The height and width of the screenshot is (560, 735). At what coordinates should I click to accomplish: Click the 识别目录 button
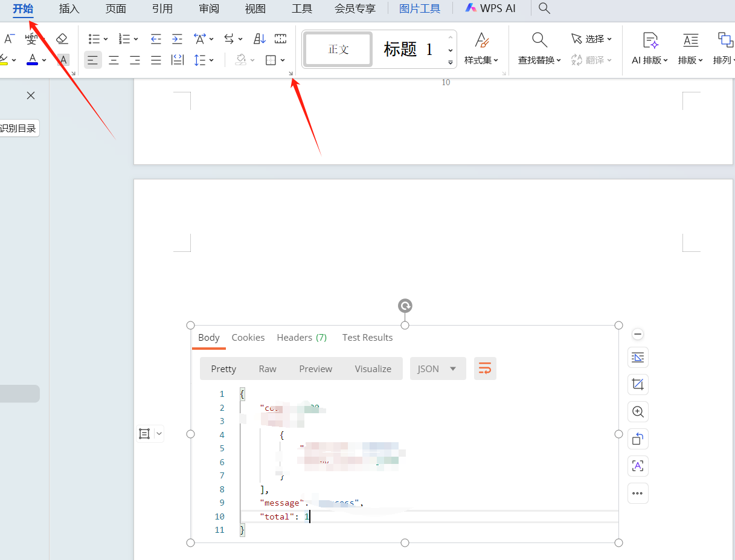(18, 128)
